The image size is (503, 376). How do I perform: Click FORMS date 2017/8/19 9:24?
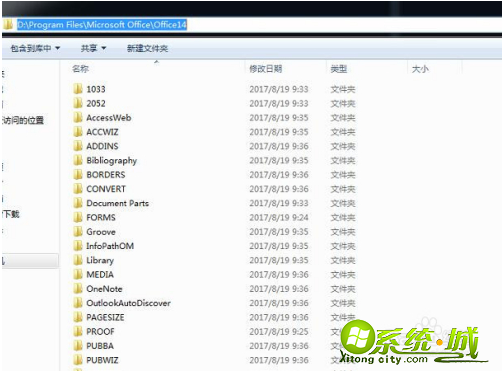[279, 218]
